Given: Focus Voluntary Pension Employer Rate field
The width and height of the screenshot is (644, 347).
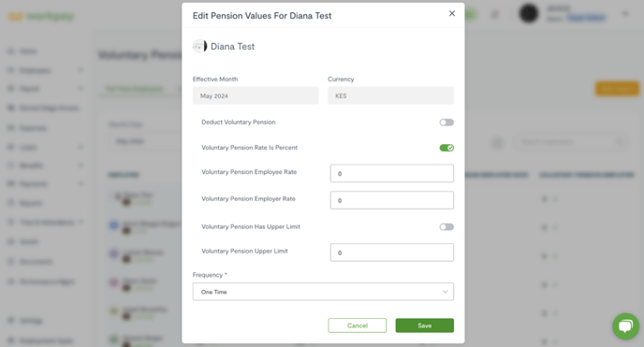Looking at the screenshot, I should 392,200.
